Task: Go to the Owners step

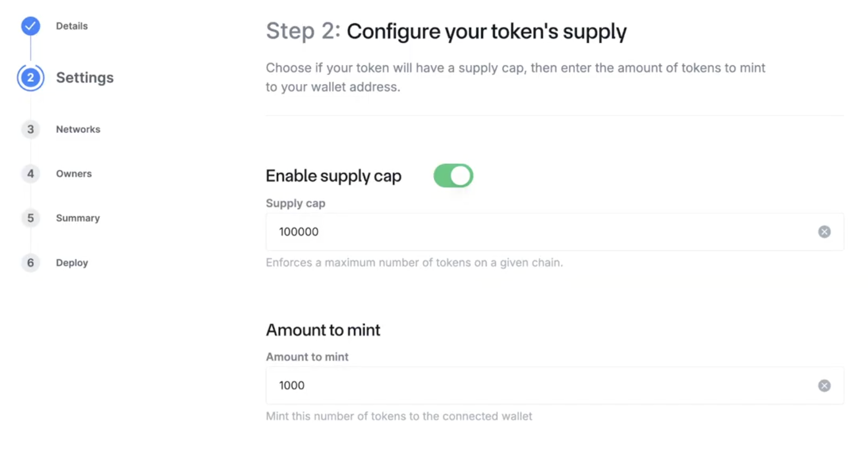Action: click(74, 174)
